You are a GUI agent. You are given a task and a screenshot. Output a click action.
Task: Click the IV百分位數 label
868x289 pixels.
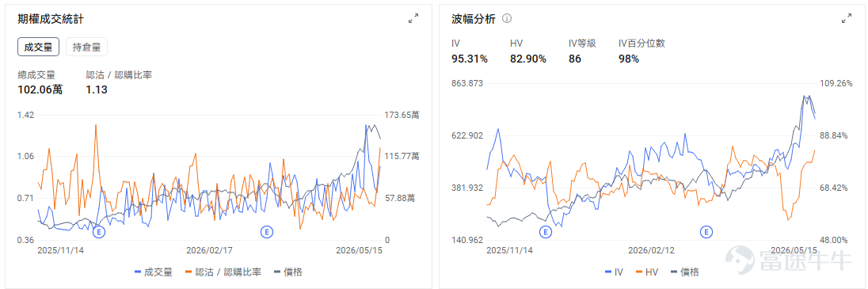click(641, 44)
